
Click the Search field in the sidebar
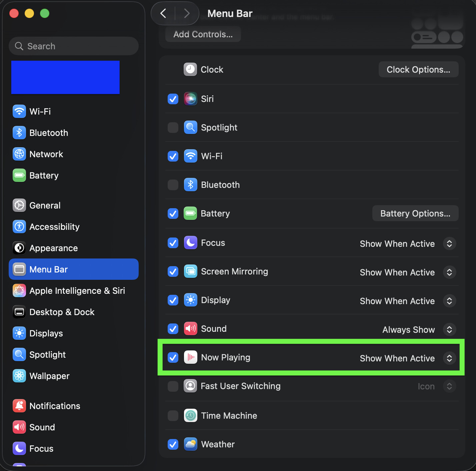[74, 46]
